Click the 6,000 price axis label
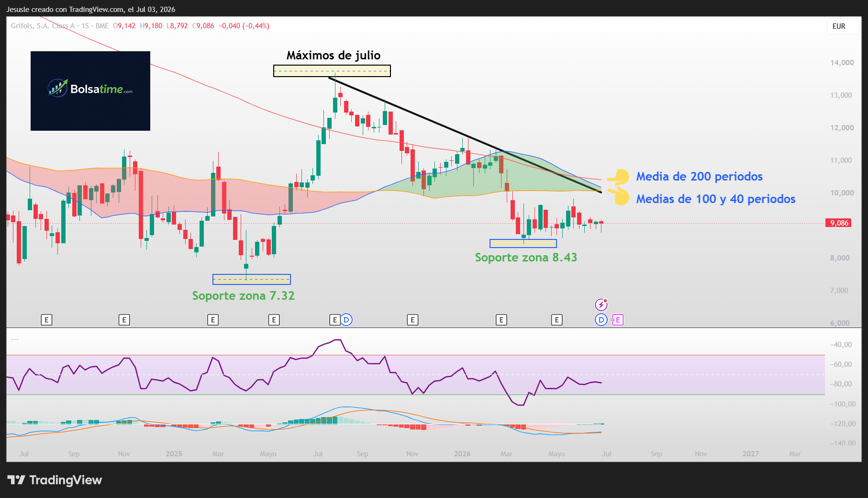The width and height of the screenshot is (868, 498). 840,323
